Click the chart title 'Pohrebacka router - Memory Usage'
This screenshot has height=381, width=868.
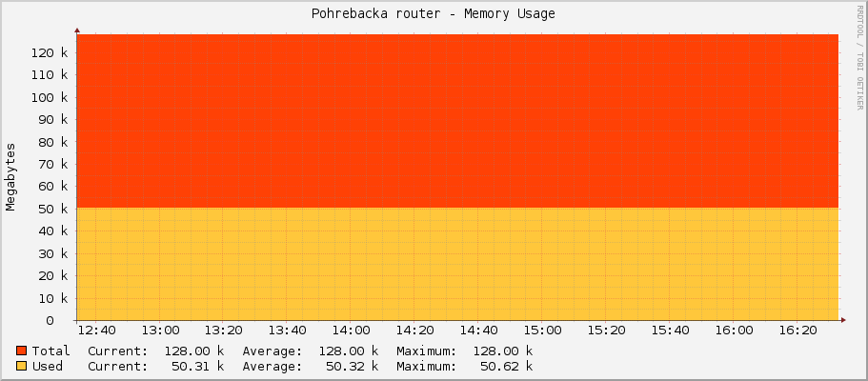pyautogui.click(x=433, y=14)
